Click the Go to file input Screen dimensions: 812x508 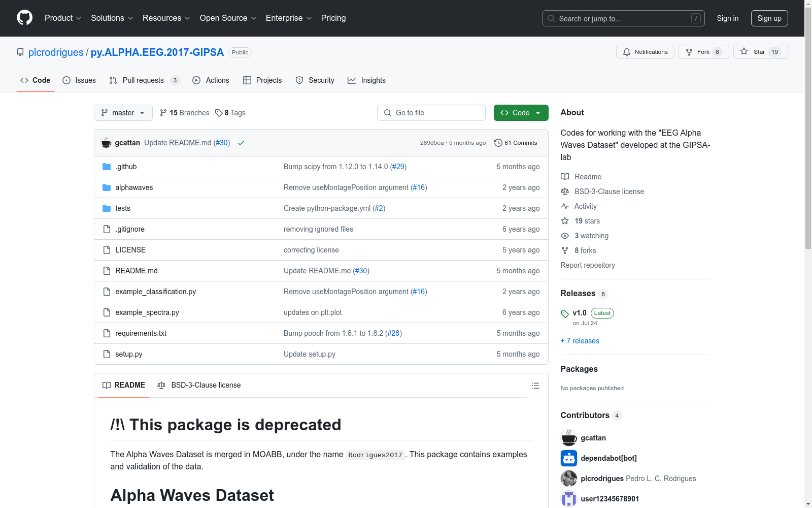click(431, 113)
